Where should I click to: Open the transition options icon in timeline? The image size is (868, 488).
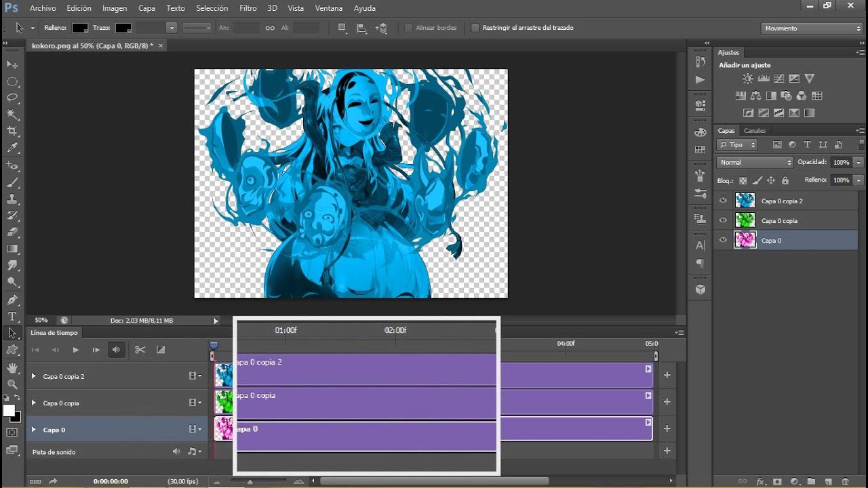point(161,350)
